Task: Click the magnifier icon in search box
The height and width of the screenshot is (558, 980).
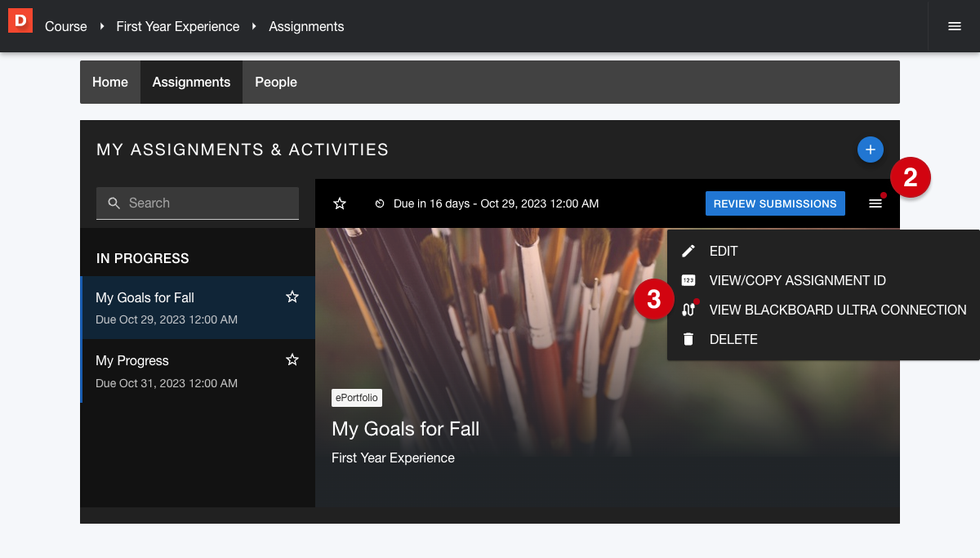Action: [114, 203]
